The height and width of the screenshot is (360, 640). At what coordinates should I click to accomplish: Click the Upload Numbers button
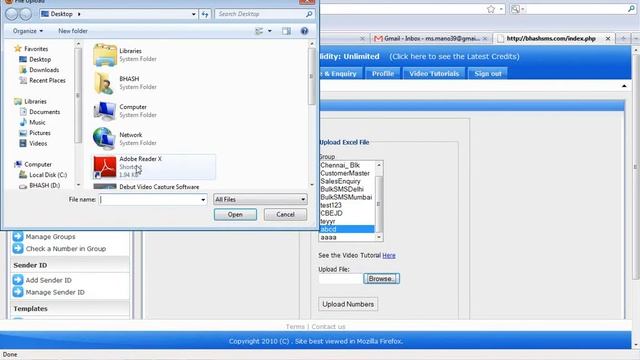[348, 304]
